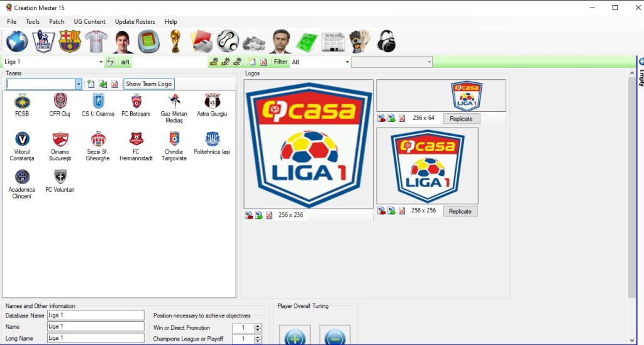The height and width of the screenshot is (345, 644).
Task: Click the goalkeeper gloves toolbar icon
Action: coord(359,41)
